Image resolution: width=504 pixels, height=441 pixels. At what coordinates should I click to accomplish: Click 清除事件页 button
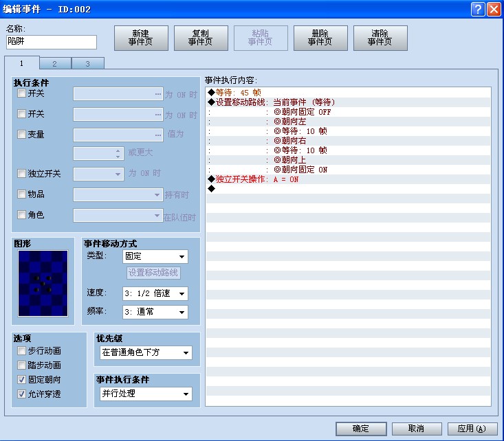coord(380,38)
